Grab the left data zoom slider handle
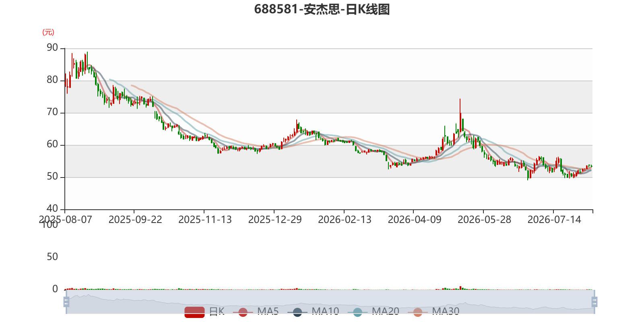Viewport: 644px width, 322px height. (x=66, y=302)
